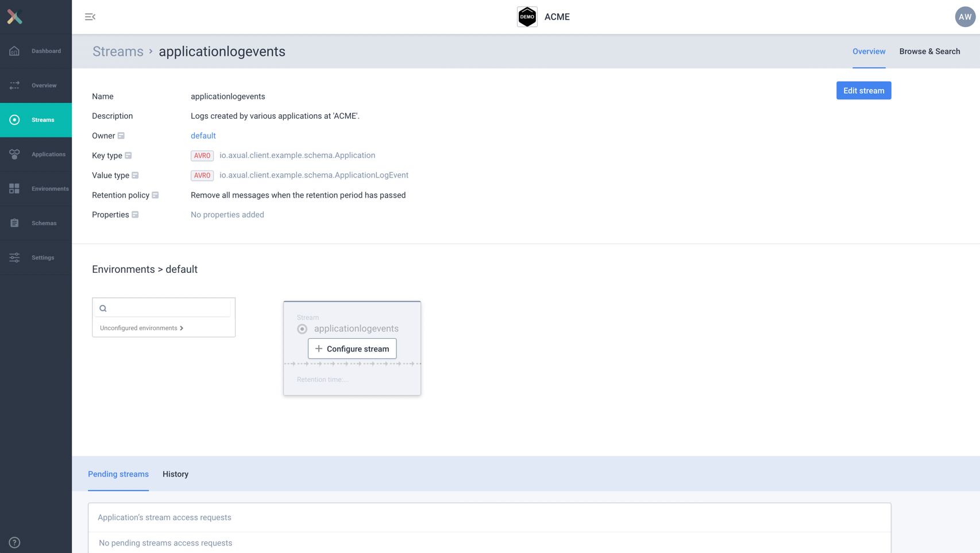Open Applications in the sidebar
Viewport: 980px width, 553px height.
[x=48, y=154]
